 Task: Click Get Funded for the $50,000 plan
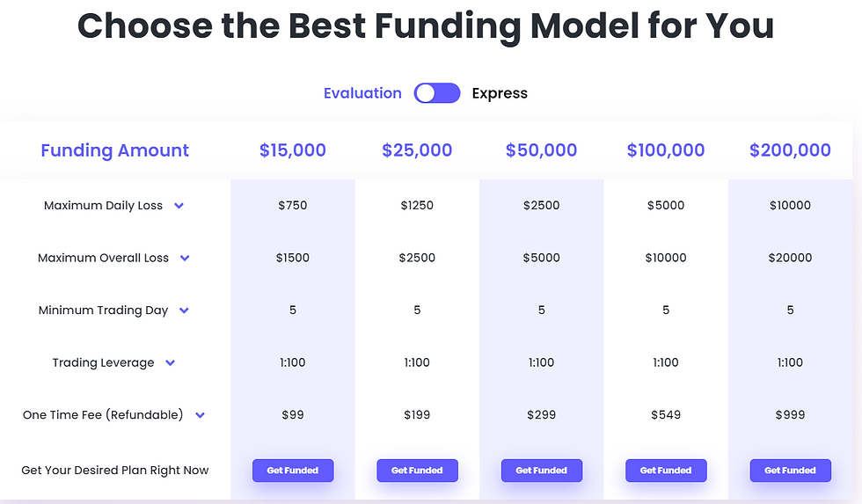pos(542,471)
